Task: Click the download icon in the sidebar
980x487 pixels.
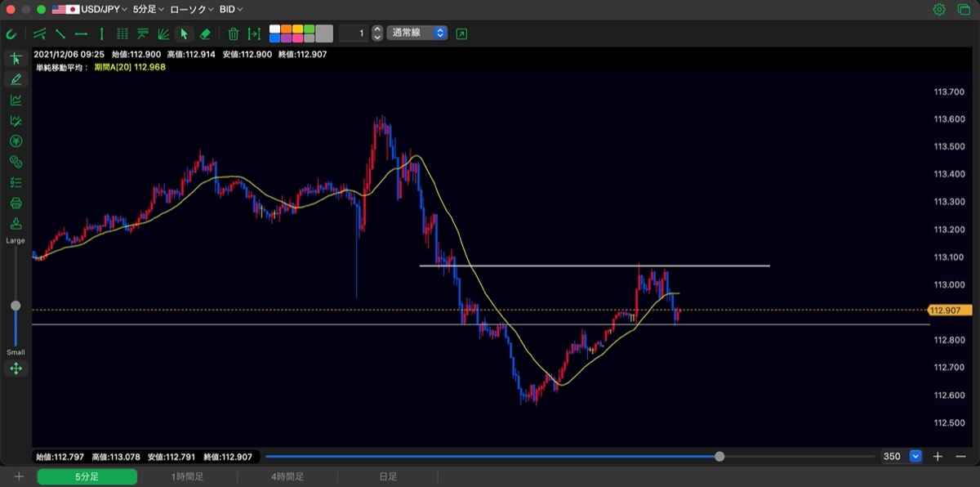Action: (16, 224)
